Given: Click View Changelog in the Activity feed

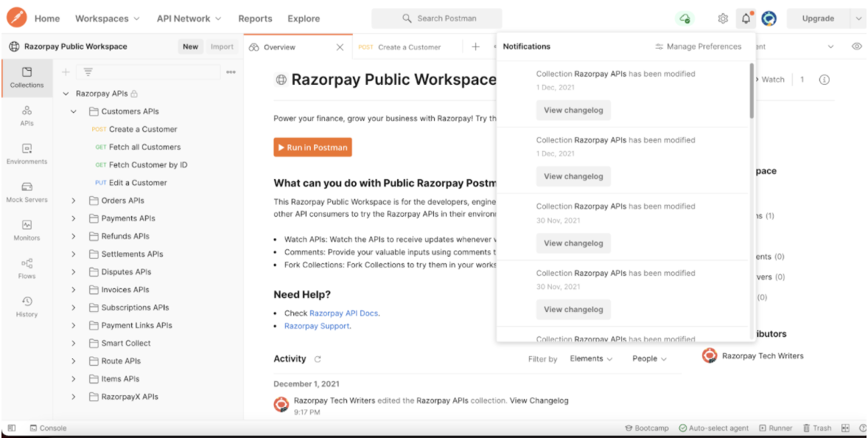Looking at the screenshot, I should point(539,400).
